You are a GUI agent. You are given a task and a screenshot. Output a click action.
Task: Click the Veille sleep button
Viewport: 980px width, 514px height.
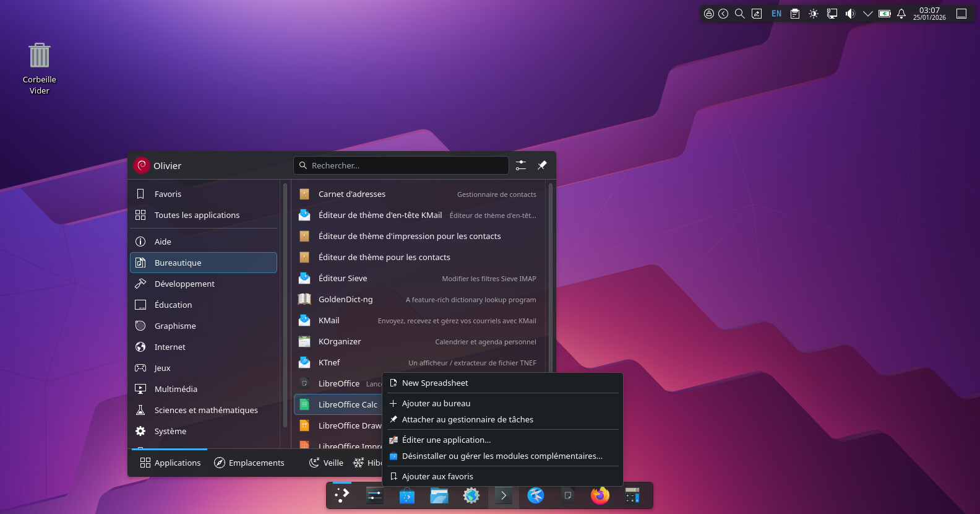coord(326,463)
